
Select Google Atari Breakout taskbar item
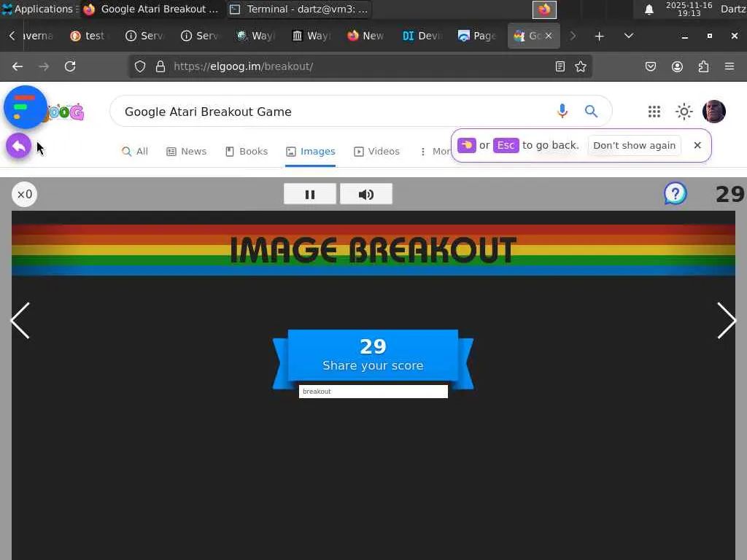point(152,9)
